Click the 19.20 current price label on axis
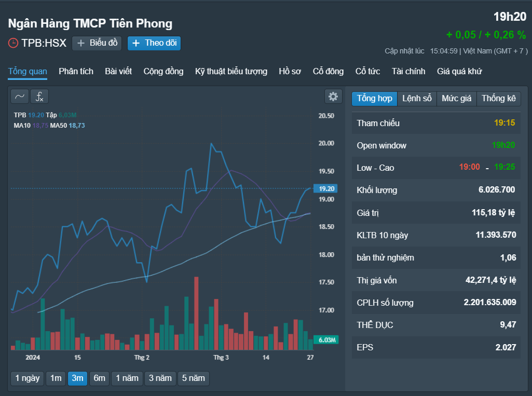This screenshot has width=532, height=396. pyautogui.click(x=326, y=189)
